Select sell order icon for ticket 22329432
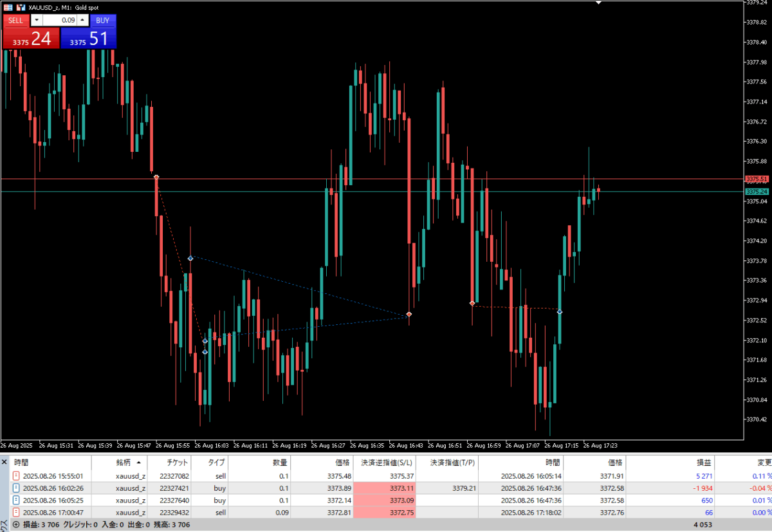The height and width of the screenshot is (532, 772). [x=16, y=513]
